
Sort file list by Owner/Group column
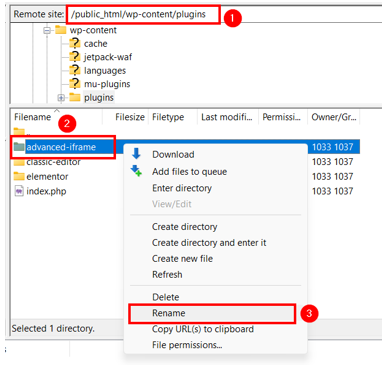point(334,117)
